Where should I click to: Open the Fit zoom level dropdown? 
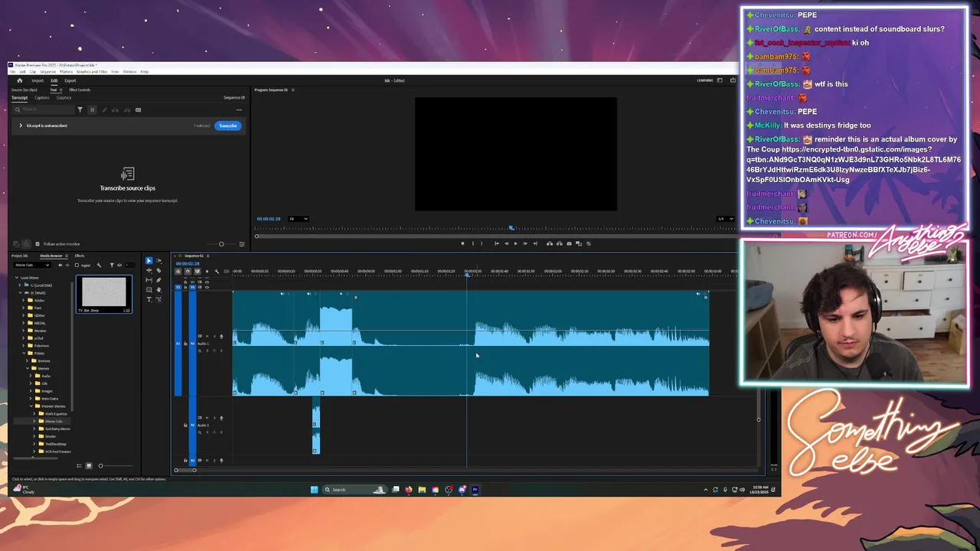pyautogui.click(x=298, y=219)
